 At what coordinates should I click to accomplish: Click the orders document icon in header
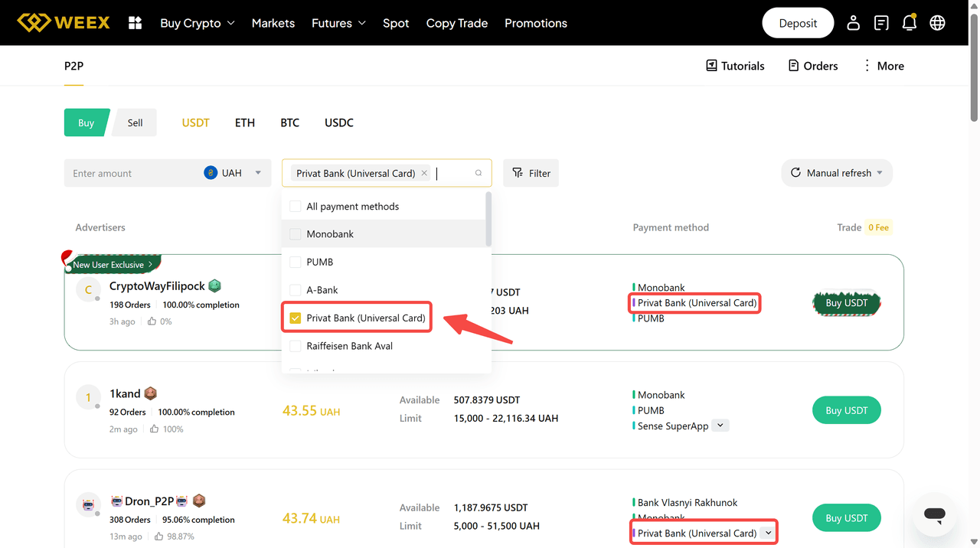881,23
